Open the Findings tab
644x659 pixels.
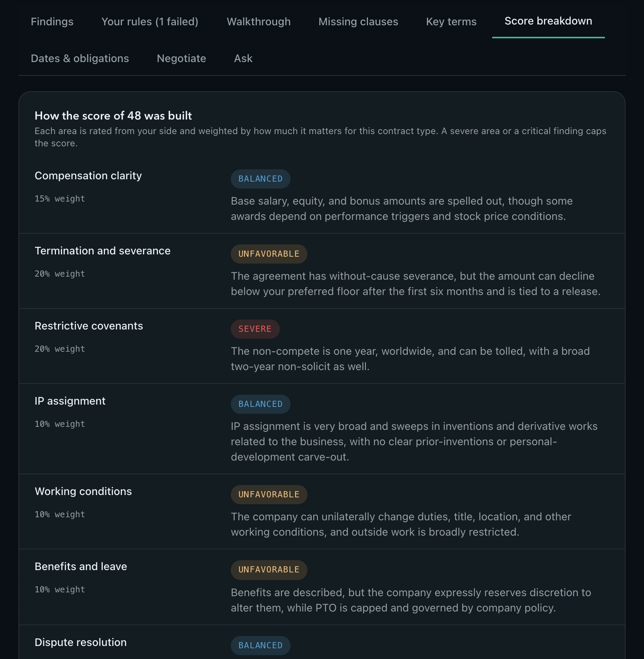pos(52,21)
